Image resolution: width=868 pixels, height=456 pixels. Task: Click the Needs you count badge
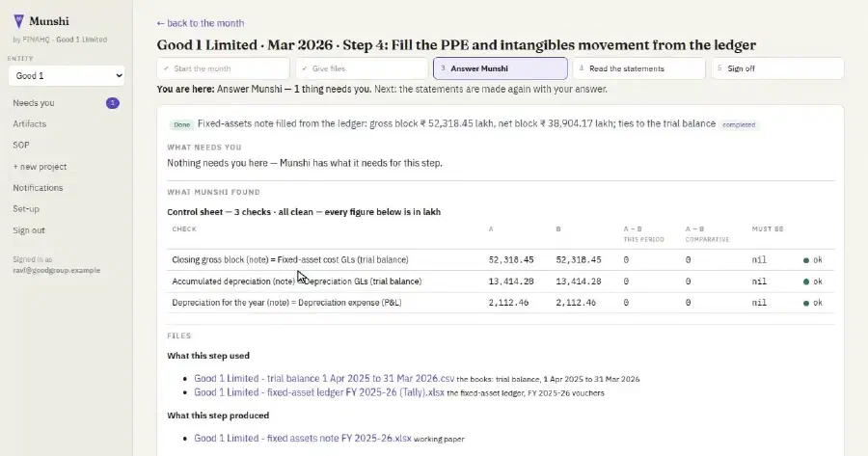[x=113, y=103]
